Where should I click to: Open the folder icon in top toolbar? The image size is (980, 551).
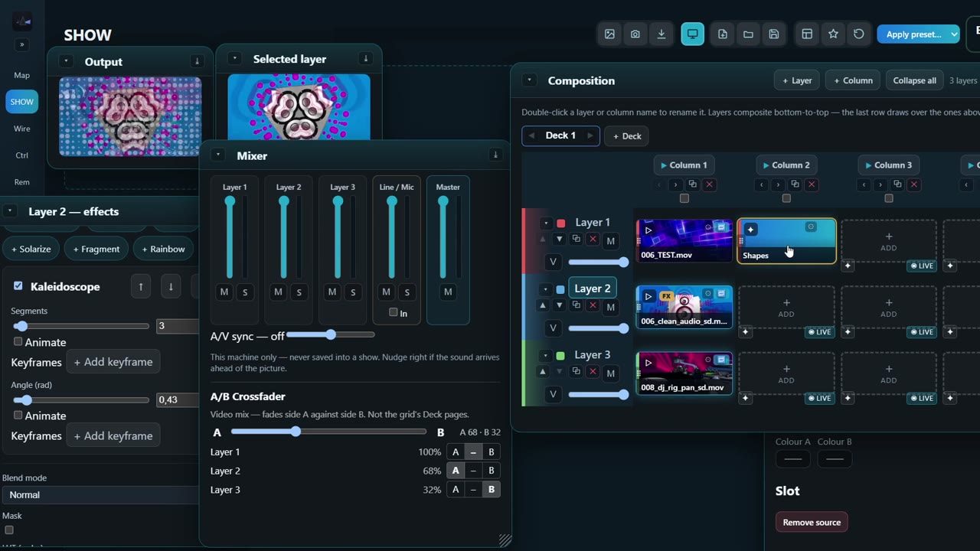(x=748, y=34)
